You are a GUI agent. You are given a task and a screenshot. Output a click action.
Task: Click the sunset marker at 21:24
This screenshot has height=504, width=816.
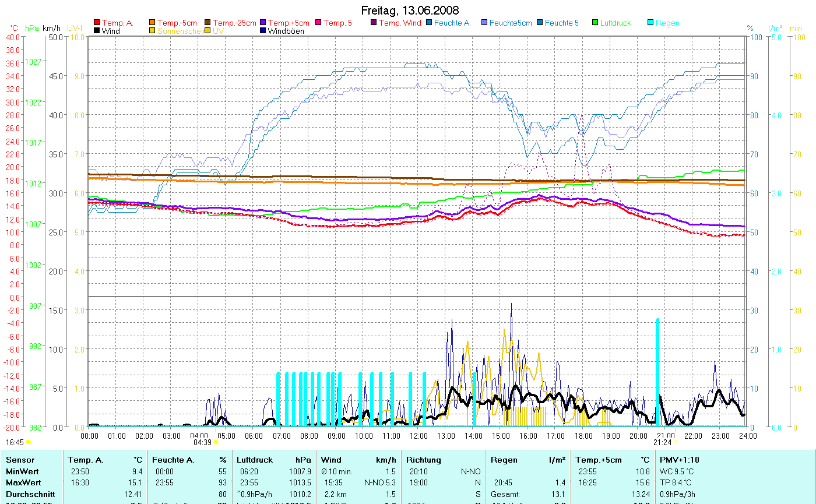(675, 442)
